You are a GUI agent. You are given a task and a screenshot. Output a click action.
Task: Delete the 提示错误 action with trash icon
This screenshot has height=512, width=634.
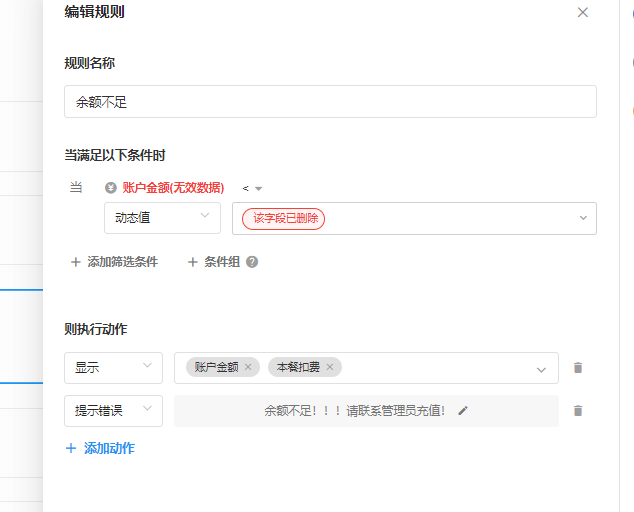(x=577, y=411)
